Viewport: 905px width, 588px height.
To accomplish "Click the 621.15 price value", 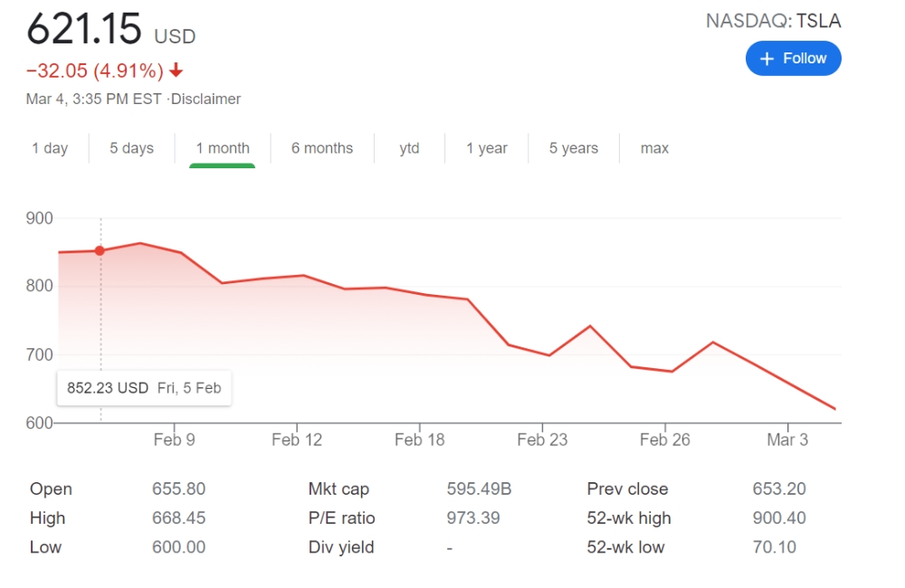I will (x=84, y=29).
